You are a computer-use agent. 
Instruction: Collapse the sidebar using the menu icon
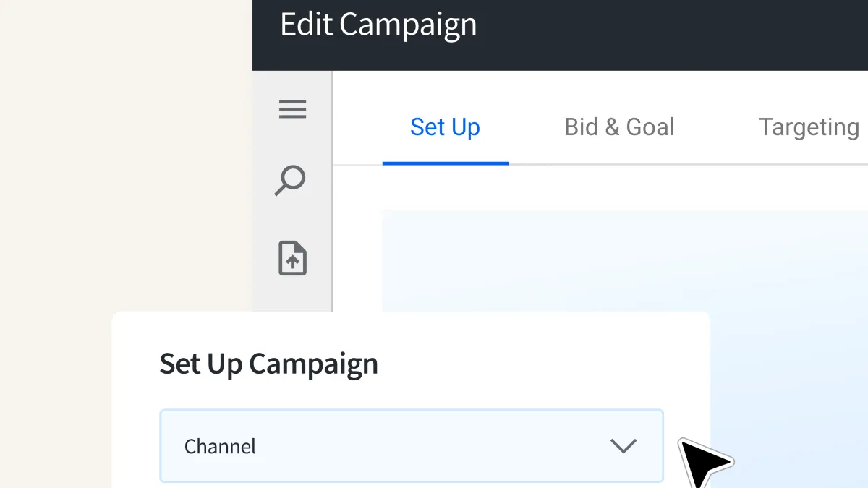(292, 109)
